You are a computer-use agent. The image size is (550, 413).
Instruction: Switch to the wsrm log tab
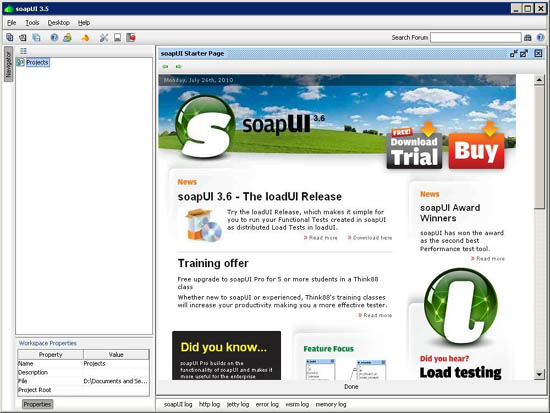pyautogui.click(x=297, y=404)
